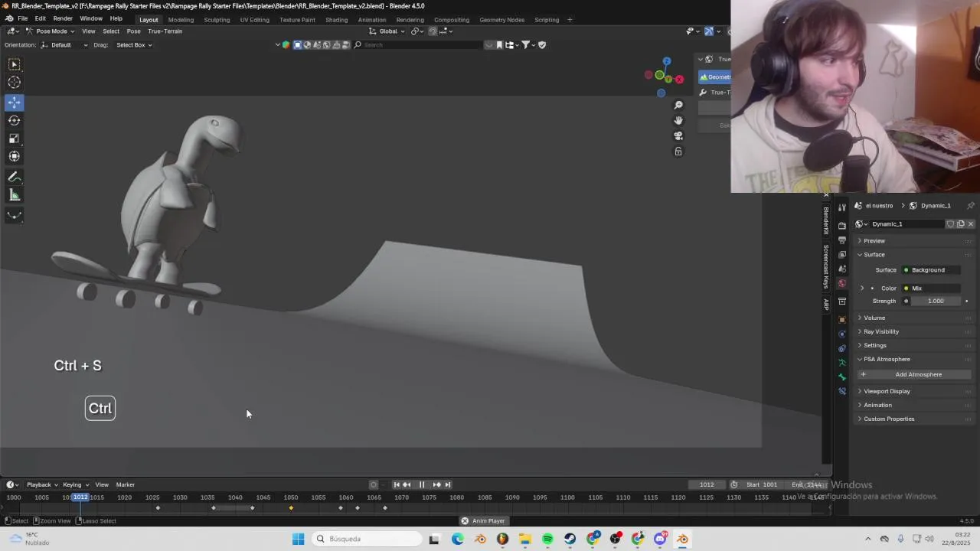
Task: Jump to the last frame
Action: pos(448,484)
